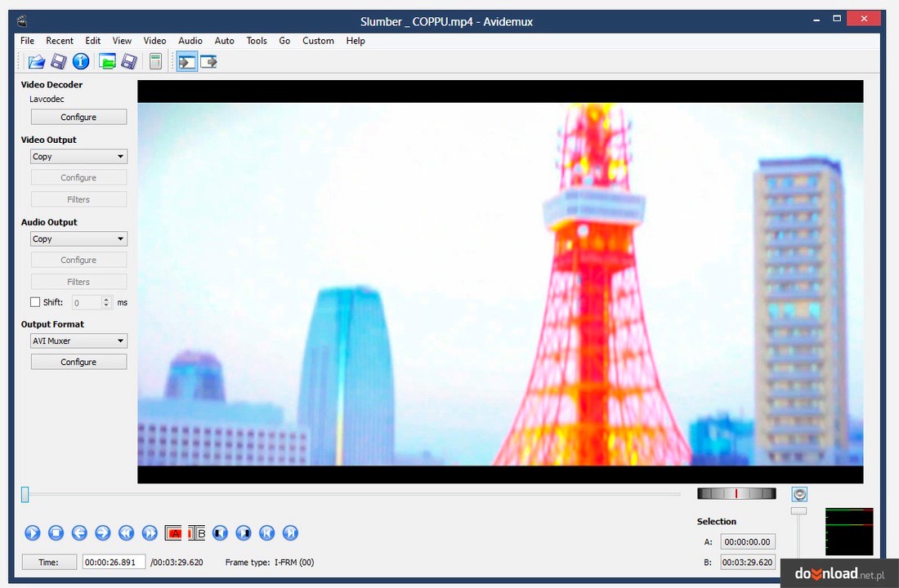Open the Tools menu

257,41
